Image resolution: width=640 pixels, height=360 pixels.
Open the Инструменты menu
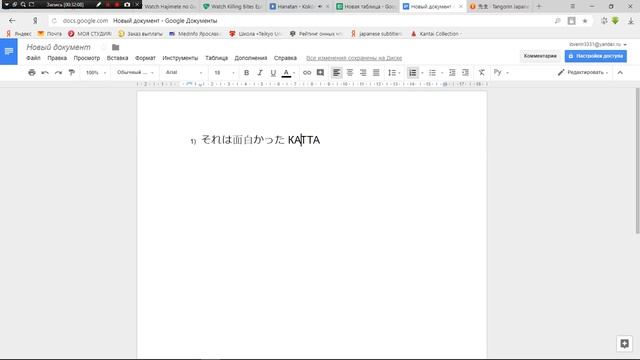(x=180, y=58)
